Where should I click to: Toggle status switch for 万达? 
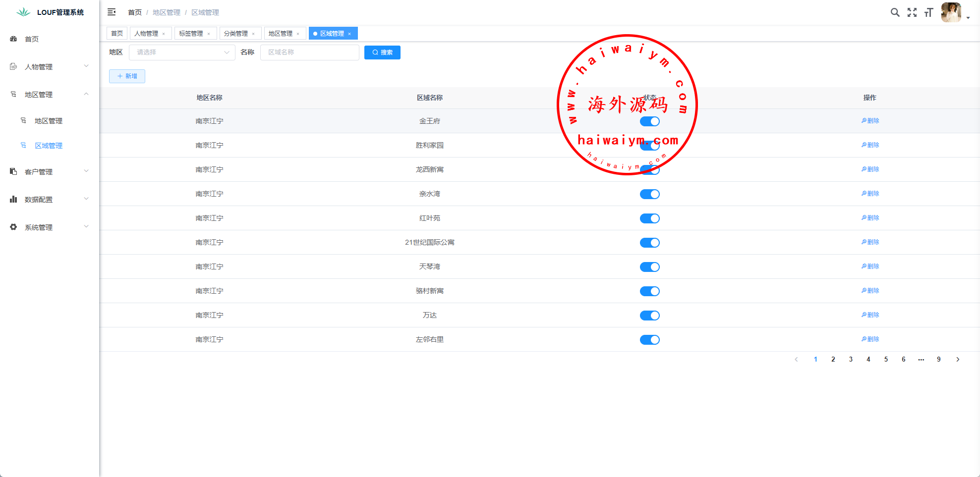(649, 316)
